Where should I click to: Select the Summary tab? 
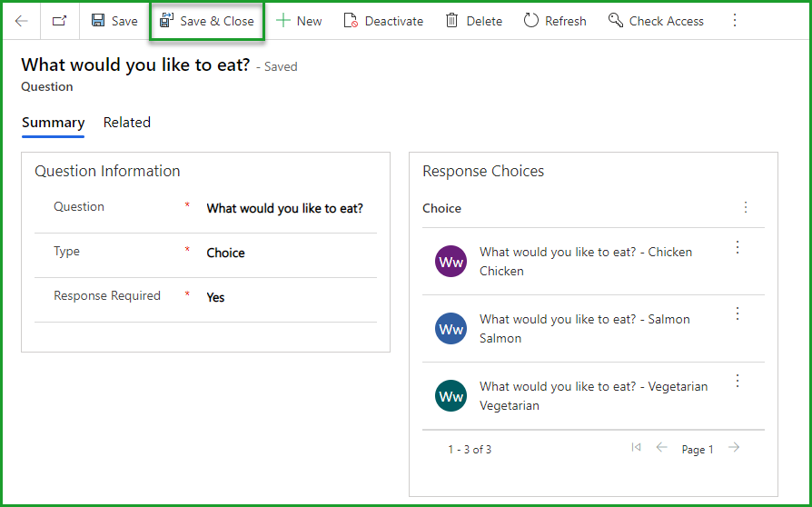(53, 123)
